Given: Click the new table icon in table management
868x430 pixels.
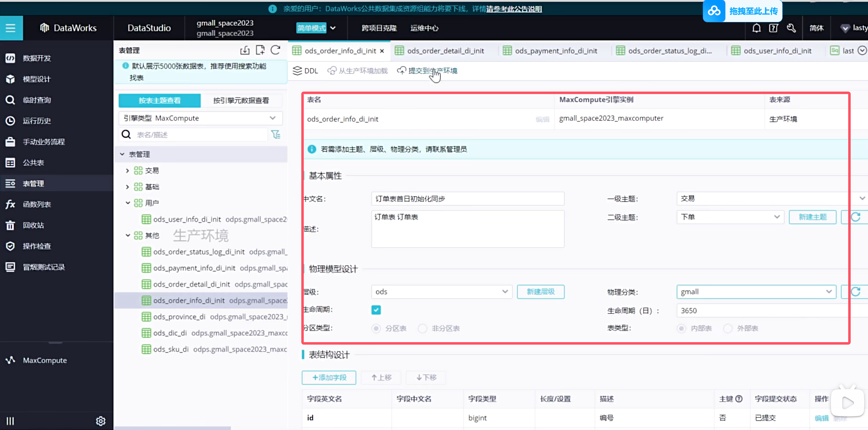Looking at the screenshot, I should pos(260,50).
